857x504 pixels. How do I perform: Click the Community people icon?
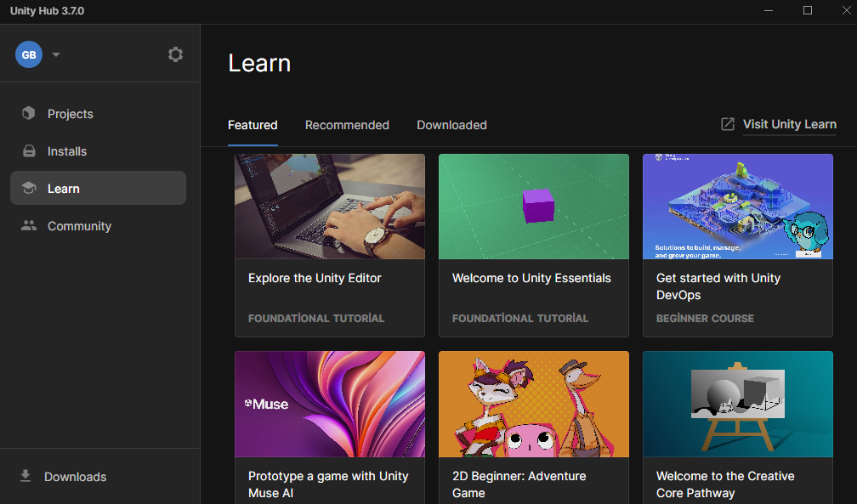(x=29, y=226)
